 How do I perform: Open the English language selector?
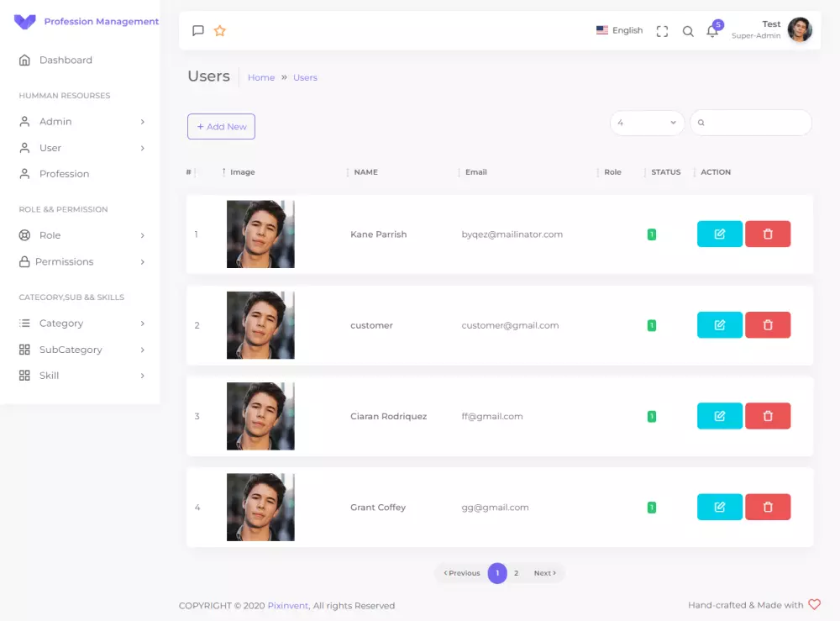(x=619, y=30)
